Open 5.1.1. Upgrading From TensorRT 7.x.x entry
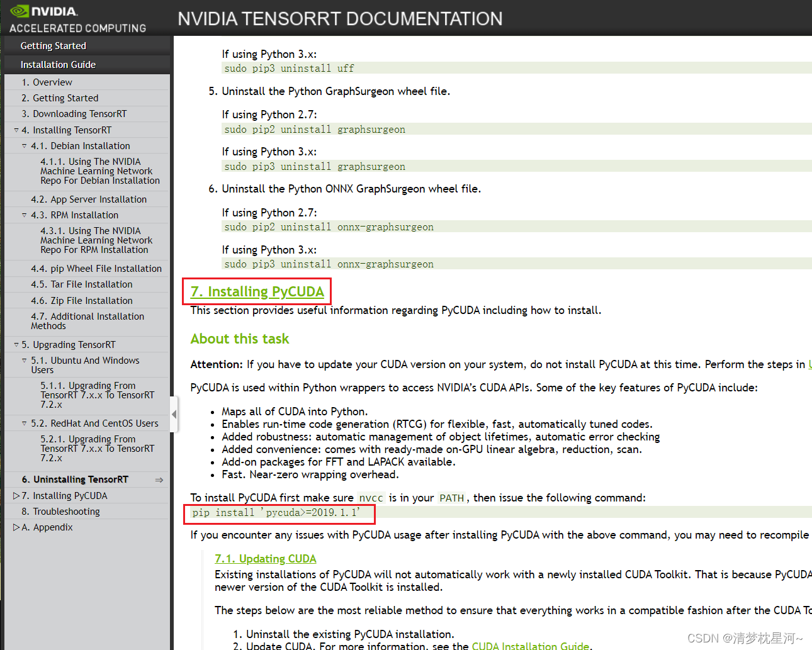Image resolution: width=812 pixels, height=650 pixels. [98, 395]
